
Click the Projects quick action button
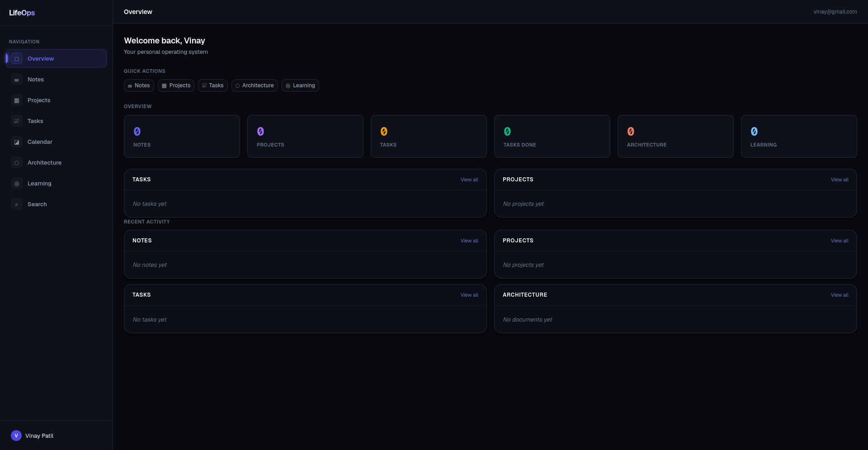(x=176, y=85)
